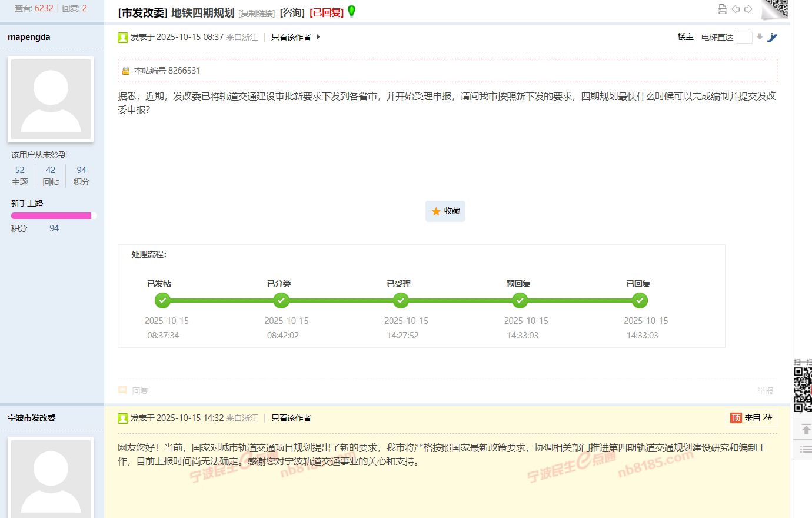Screen dimensions: 812x518
Task: Click 举报 report link
Action: point(765,391)
